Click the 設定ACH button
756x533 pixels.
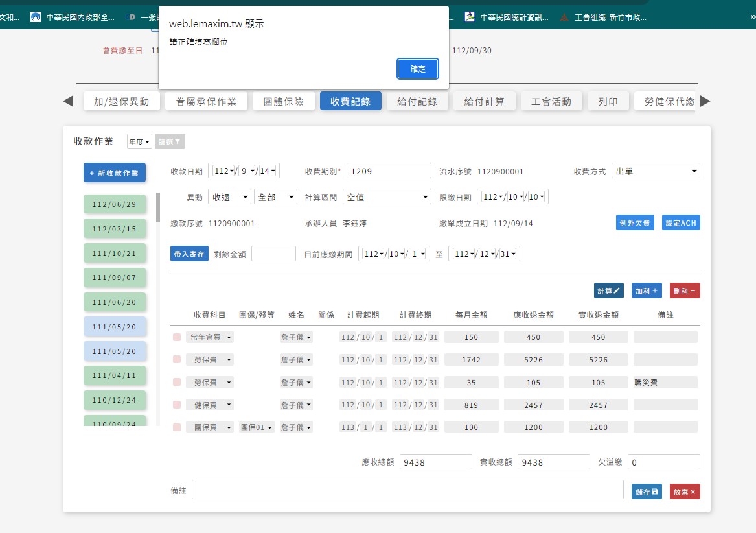pyautogui.click(x=680, y=223)
